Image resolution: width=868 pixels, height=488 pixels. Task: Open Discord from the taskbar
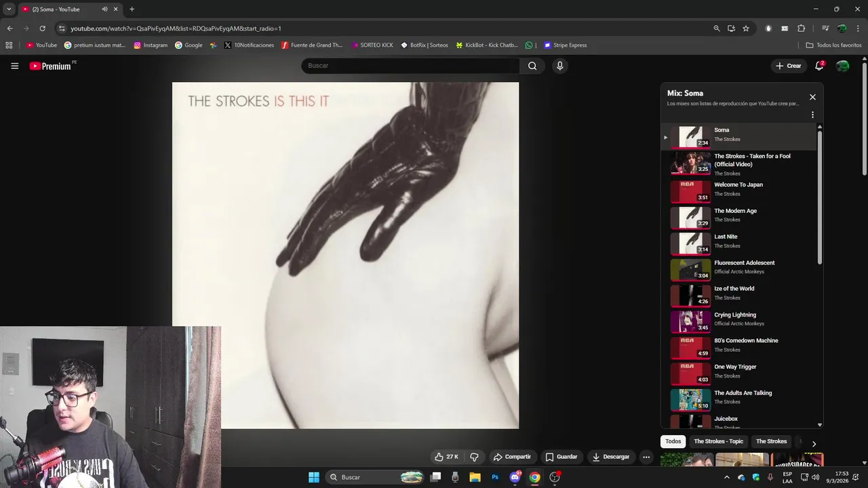point(515,477)
